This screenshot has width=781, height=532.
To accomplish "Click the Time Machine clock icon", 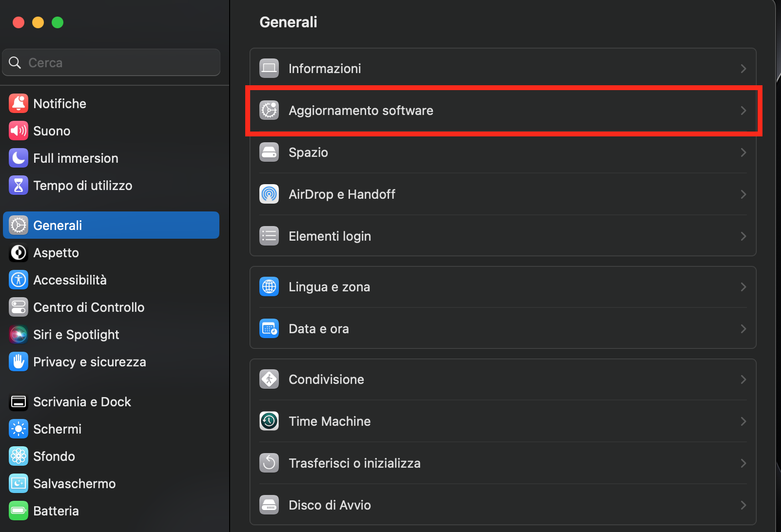I will (x=269, y=421).
